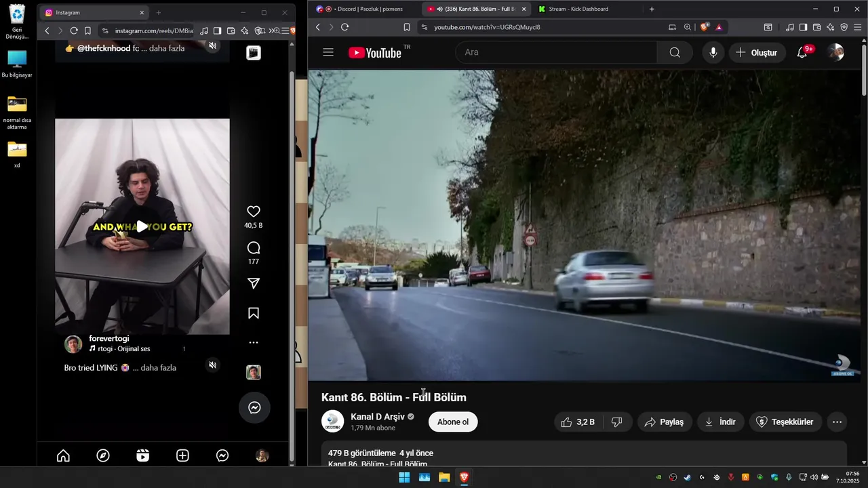Open File Explorer from taskbar
The width and height of the screenshot is (868, 488).
(444, 477)
